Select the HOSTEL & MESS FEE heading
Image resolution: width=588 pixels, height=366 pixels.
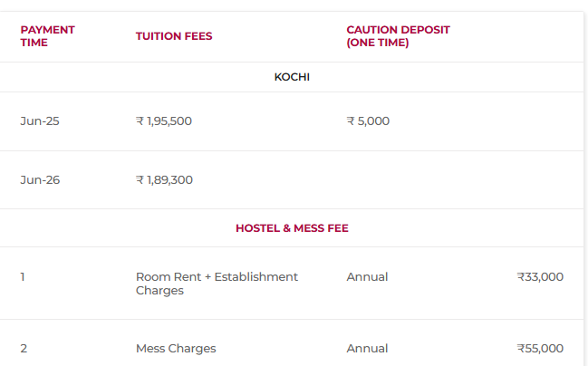[x=292, y=228]
